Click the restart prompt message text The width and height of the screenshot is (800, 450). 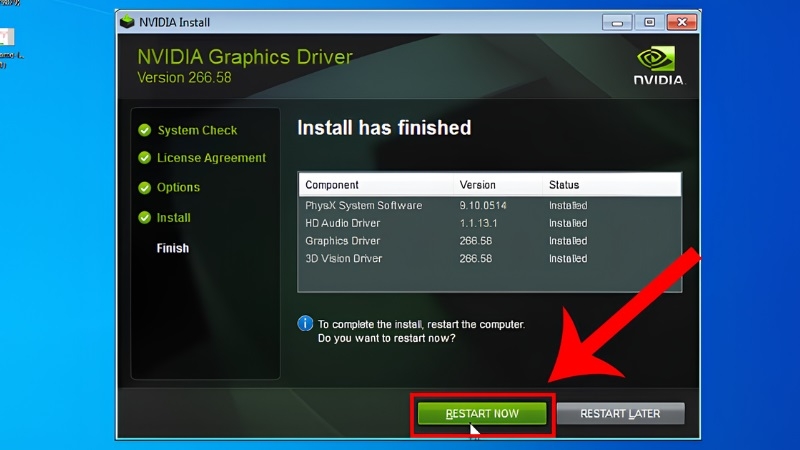pos(421,331)
